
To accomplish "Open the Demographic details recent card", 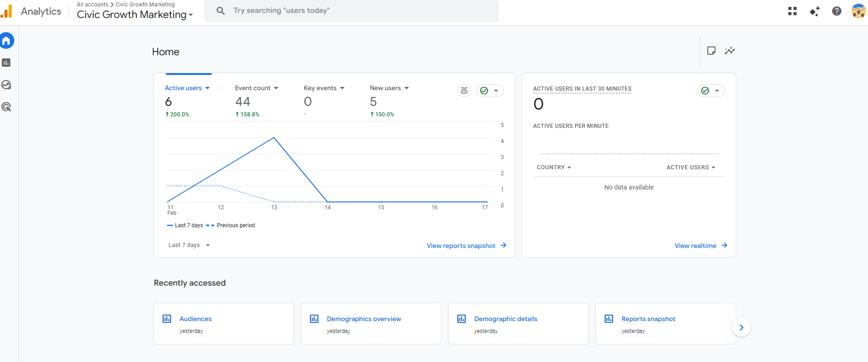I will [x=518, y=323].
